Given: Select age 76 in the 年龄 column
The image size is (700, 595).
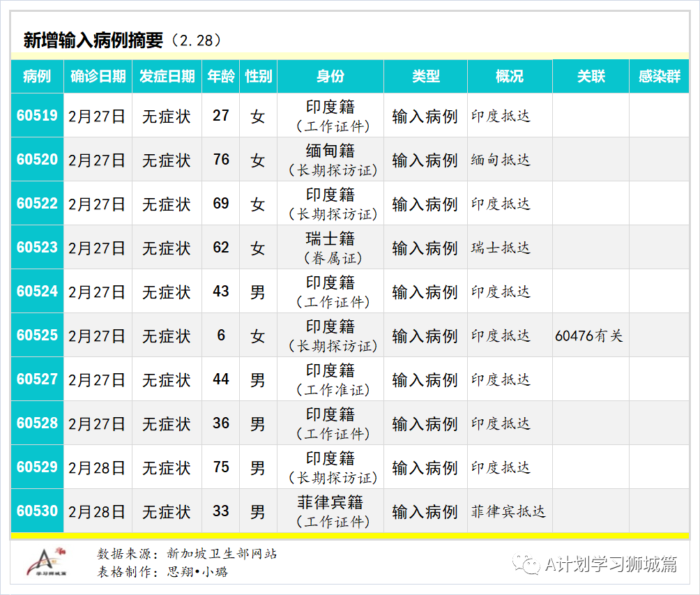Looking at the screenshot, I should (221, 160).
